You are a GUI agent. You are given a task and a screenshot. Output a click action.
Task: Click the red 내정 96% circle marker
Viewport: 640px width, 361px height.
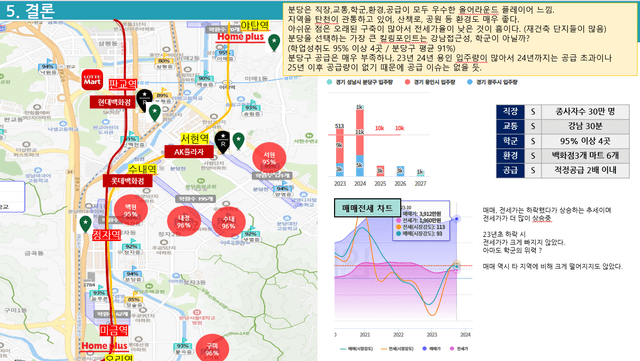point(184,221)
